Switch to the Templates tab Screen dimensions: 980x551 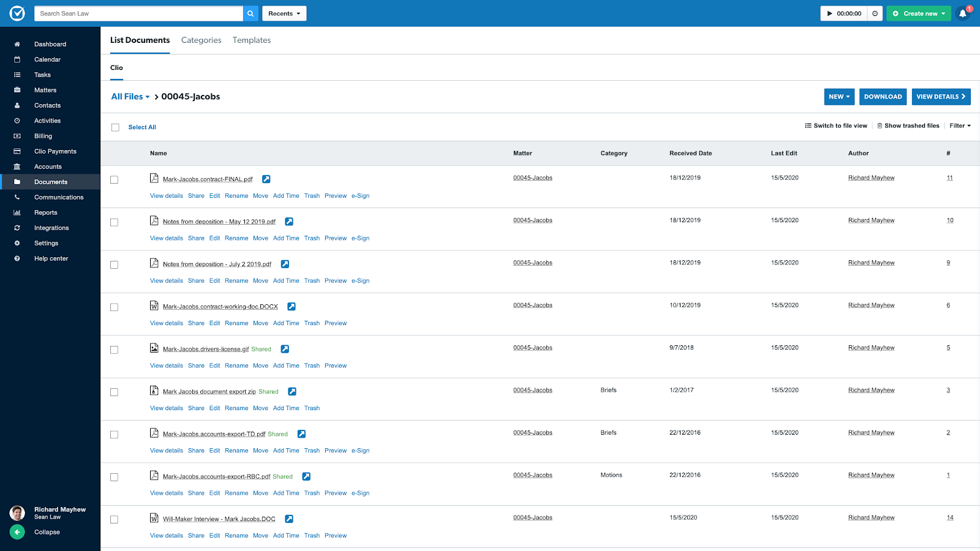point(252,40)
